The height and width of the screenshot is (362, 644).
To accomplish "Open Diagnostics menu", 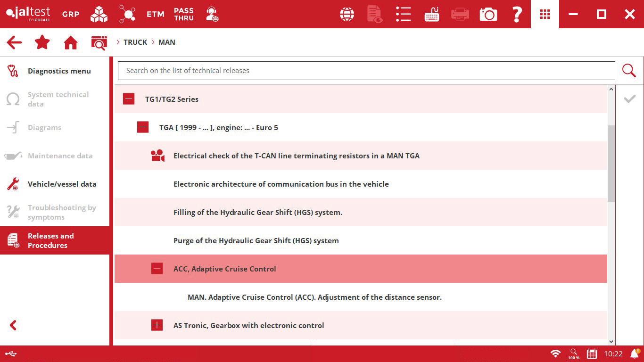I will [55, 71].
